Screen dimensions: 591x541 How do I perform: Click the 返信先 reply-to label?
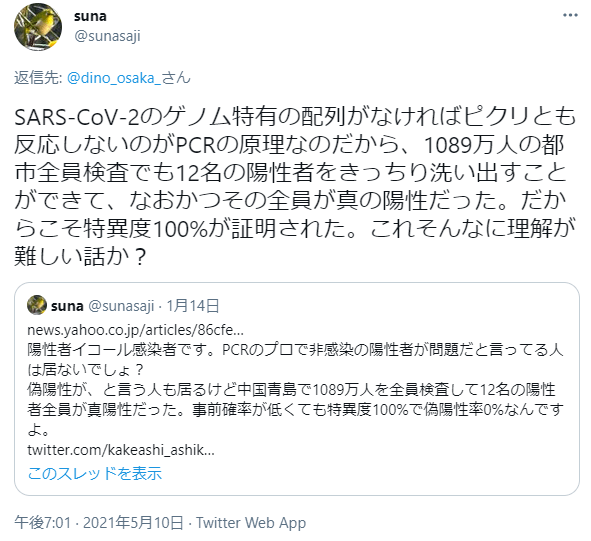(x=38, y=78)
